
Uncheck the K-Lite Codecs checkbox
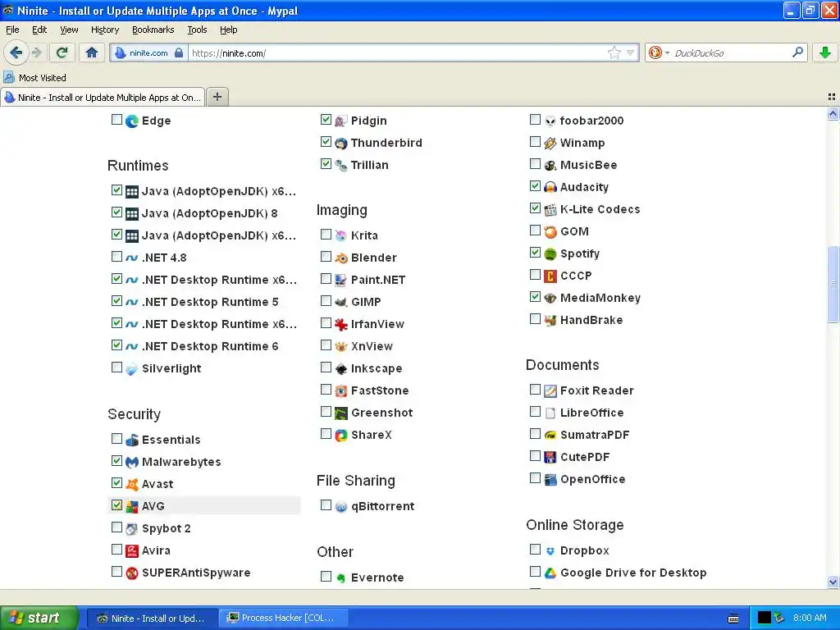(x=535, y=208)
